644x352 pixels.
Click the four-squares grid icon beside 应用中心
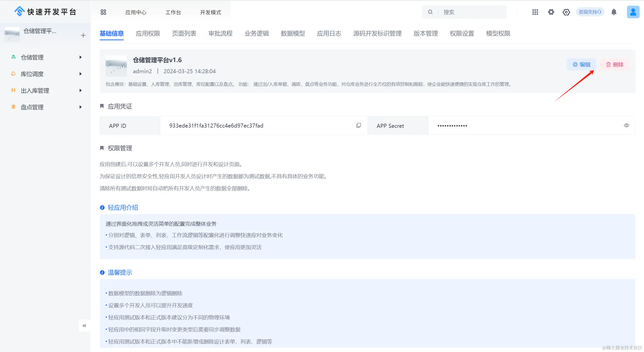(x=103, y=12)
